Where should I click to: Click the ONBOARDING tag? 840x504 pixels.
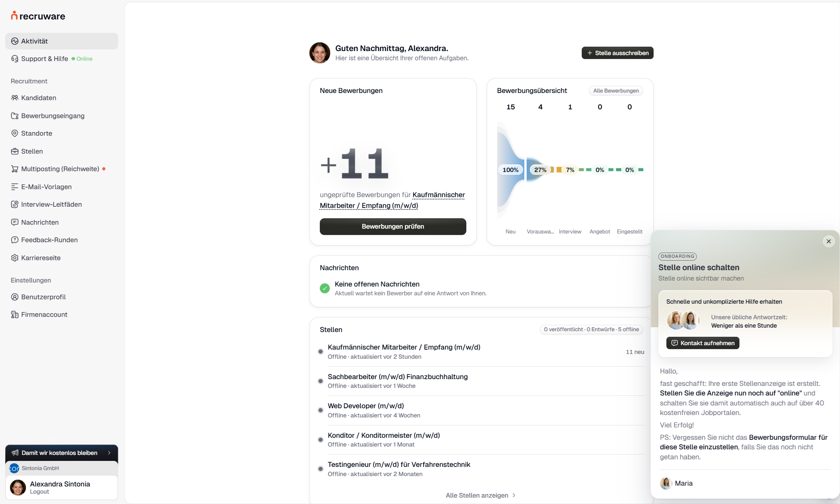click(x=677, y=256)
